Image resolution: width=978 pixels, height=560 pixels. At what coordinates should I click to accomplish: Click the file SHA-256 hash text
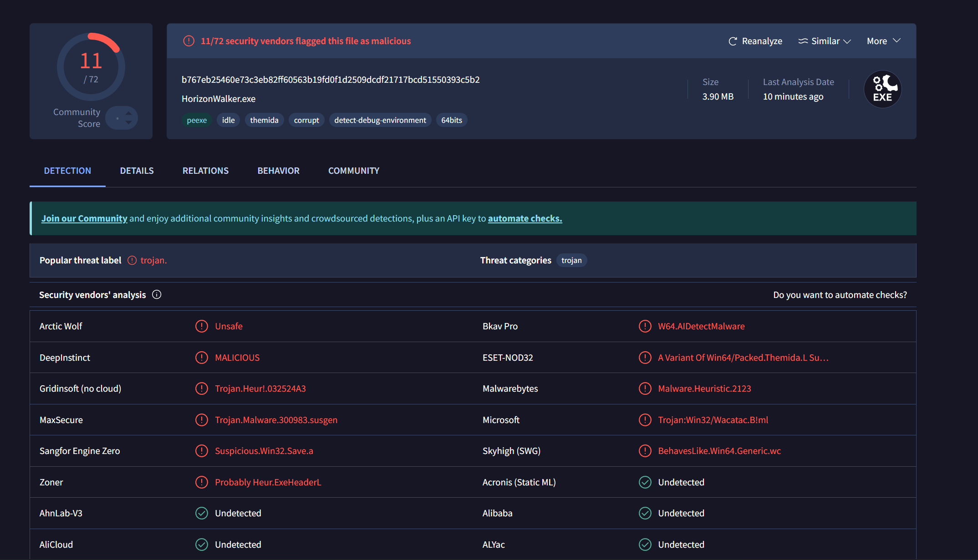(x=331, y=80)
